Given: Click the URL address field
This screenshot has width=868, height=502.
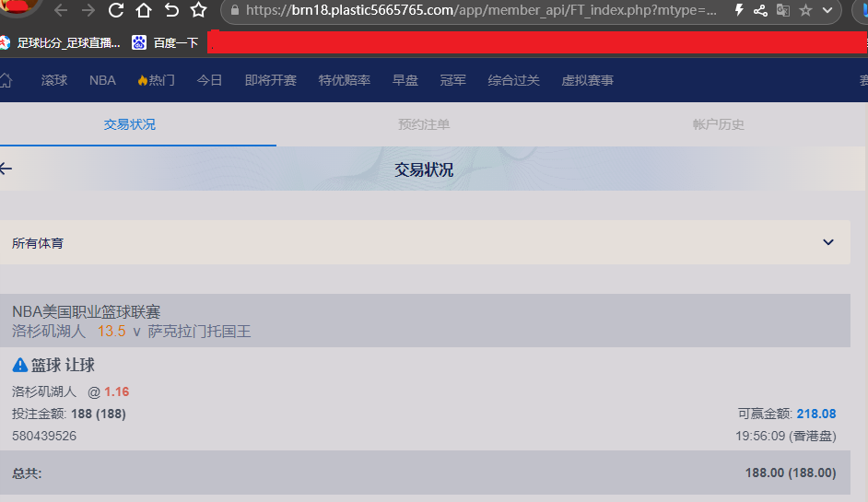Looking at the screenshot, I should 480,10.
